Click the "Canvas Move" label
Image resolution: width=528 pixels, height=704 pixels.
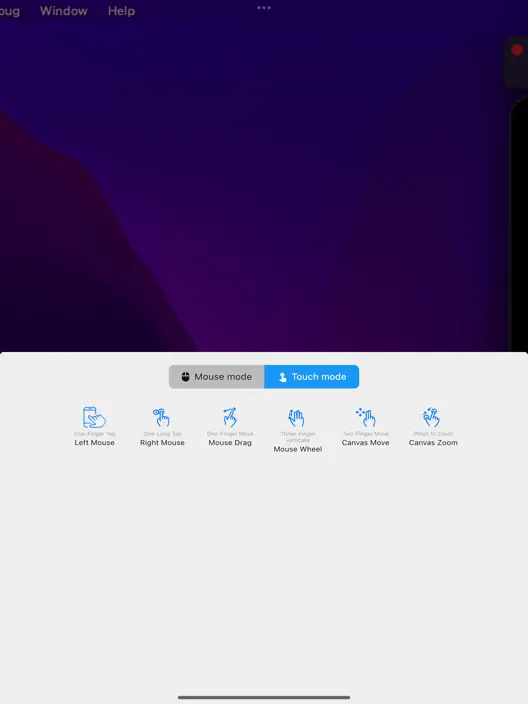tap(365, 443)
